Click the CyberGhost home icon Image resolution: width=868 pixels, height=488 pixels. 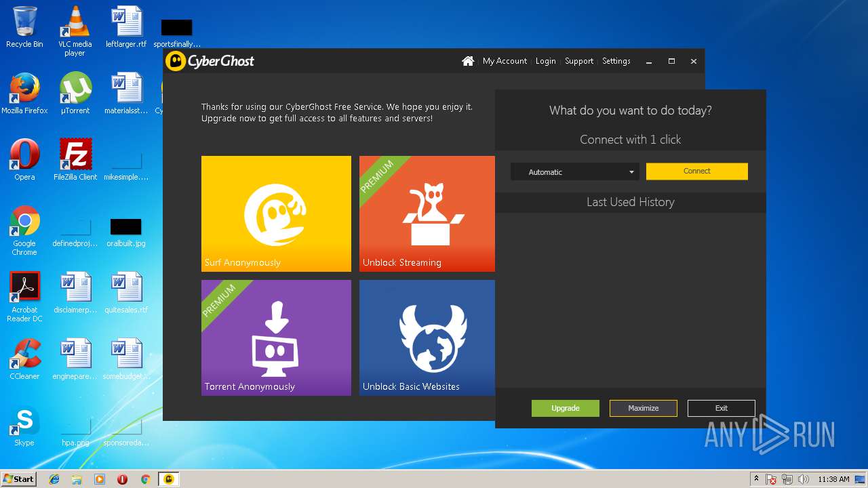(468, 61)
